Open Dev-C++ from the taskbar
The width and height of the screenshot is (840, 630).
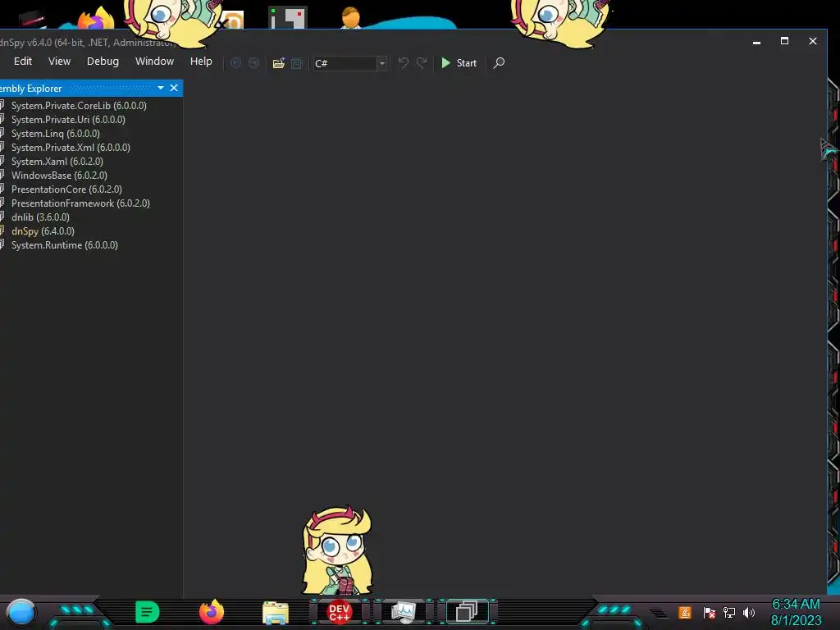point(339,612)
